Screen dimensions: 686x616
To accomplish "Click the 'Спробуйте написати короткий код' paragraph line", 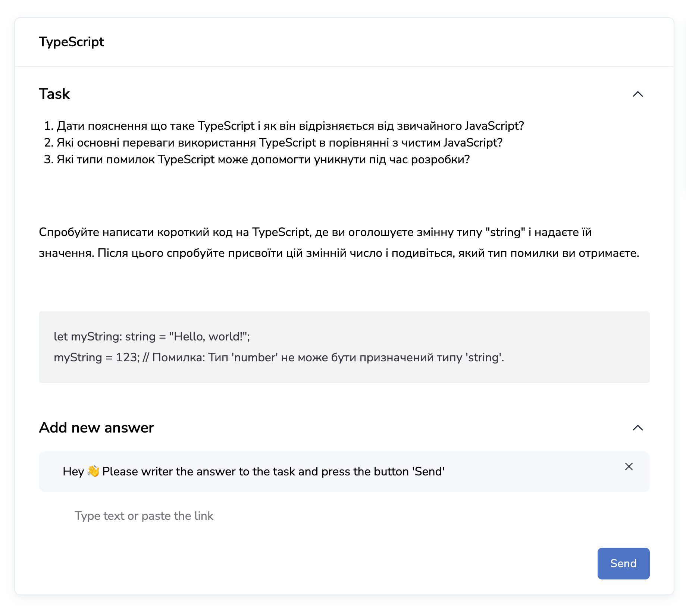I will click(315, 232).
